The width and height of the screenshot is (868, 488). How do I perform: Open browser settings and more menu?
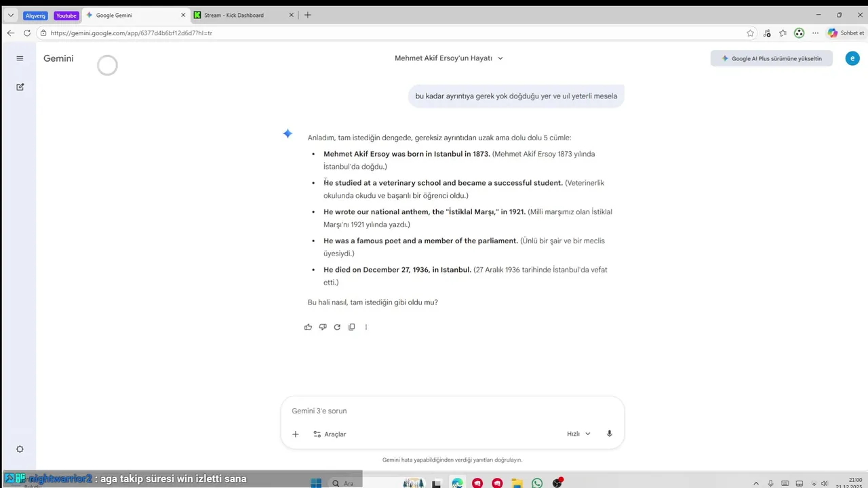(x=816, y=33)
